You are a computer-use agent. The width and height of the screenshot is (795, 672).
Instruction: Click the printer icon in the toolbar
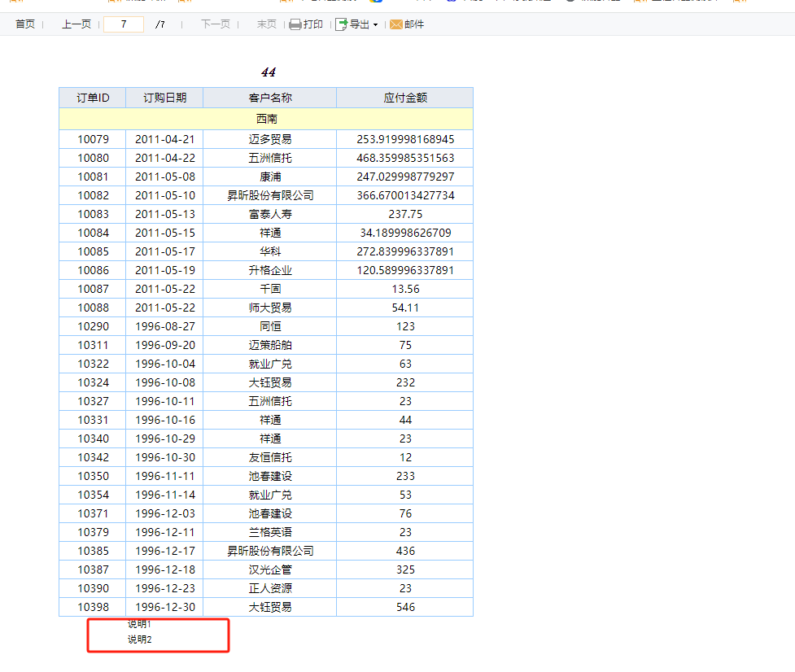pyautogui.click(x=295, y=24)
